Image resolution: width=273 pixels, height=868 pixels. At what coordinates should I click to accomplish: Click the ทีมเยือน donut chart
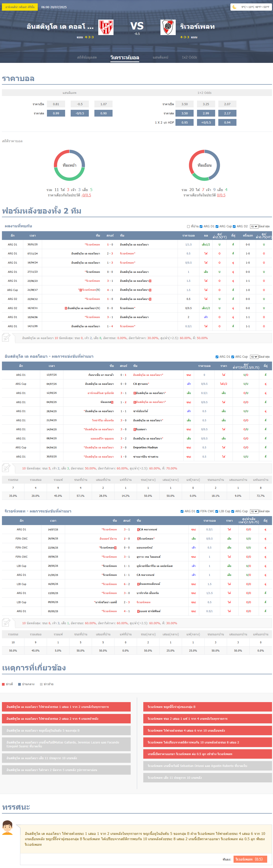click(204, 165)
